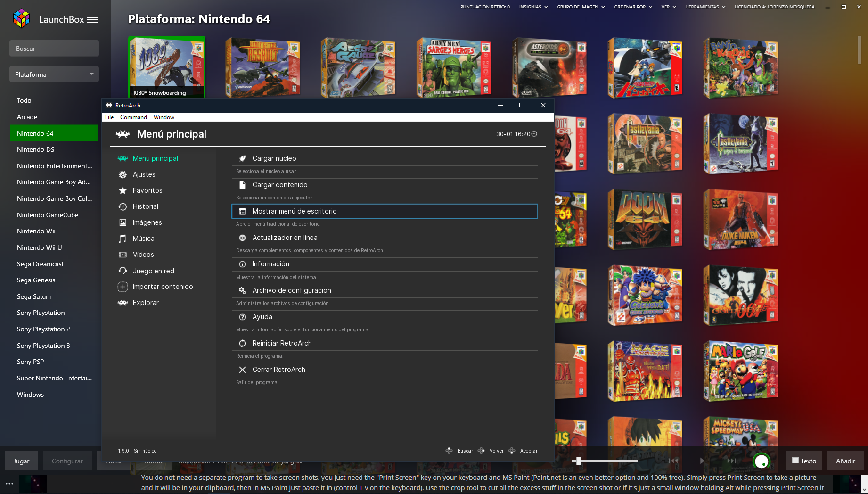This screenshot has width=868, height=494.
Task: Open the HERRAMIENTAS dropdown menu
Action: pos(705,7)
